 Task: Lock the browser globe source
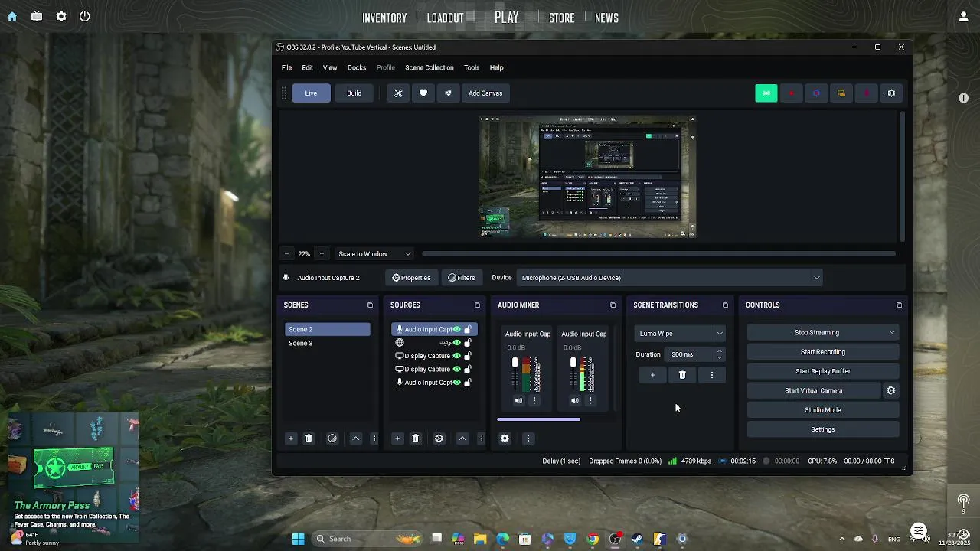(x=468, y=343)
